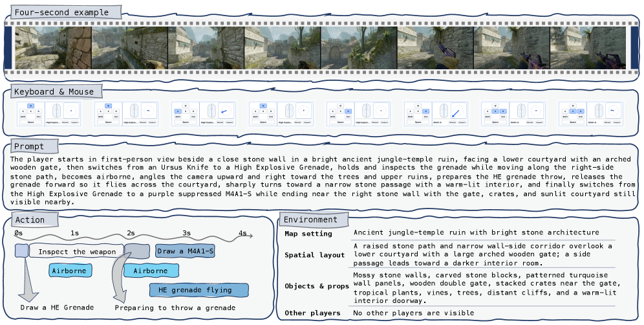Viewport: 644px width, 325px height.
Task: Click Shift key in the fourth keyboard panel
Action: pyautogui.click(x=255, y=117)
